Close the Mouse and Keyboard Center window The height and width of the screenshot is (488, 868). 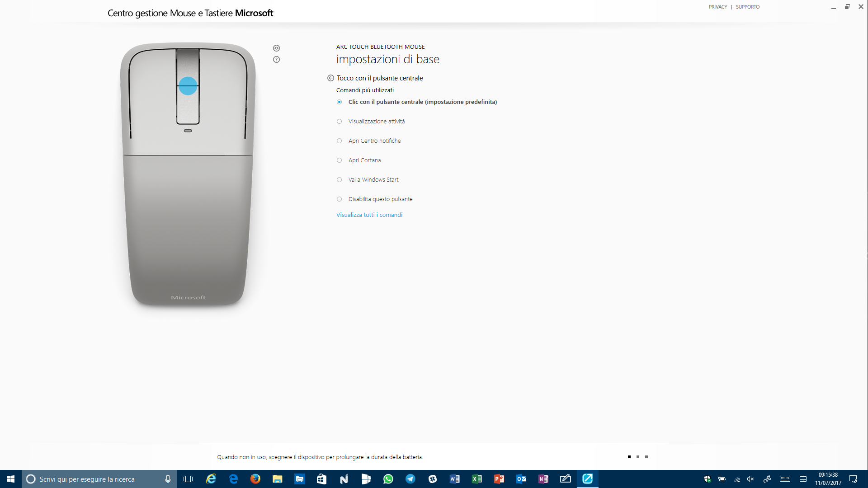pos(861,7)
